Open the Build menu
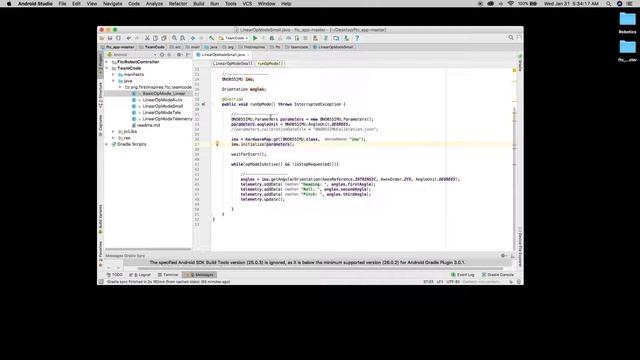The width and height of the screenshot is (640, 360). point(199,4)
